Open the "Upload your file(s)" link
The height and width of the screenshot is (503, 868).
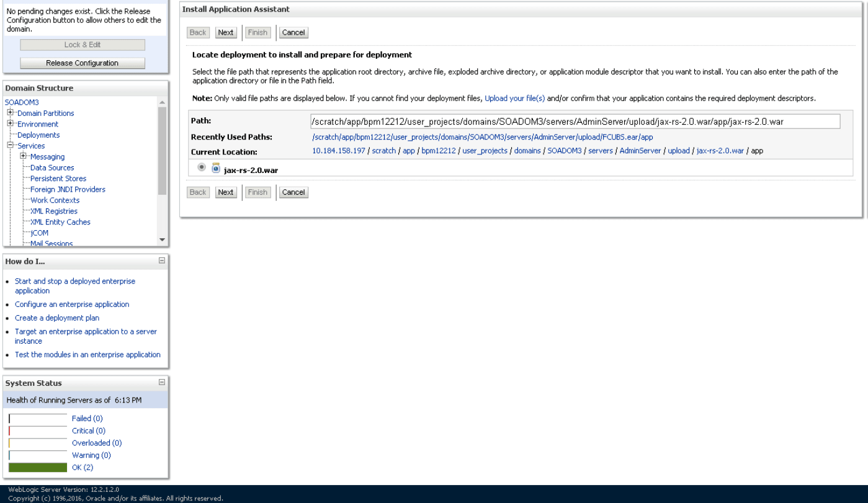pos(514,98)
